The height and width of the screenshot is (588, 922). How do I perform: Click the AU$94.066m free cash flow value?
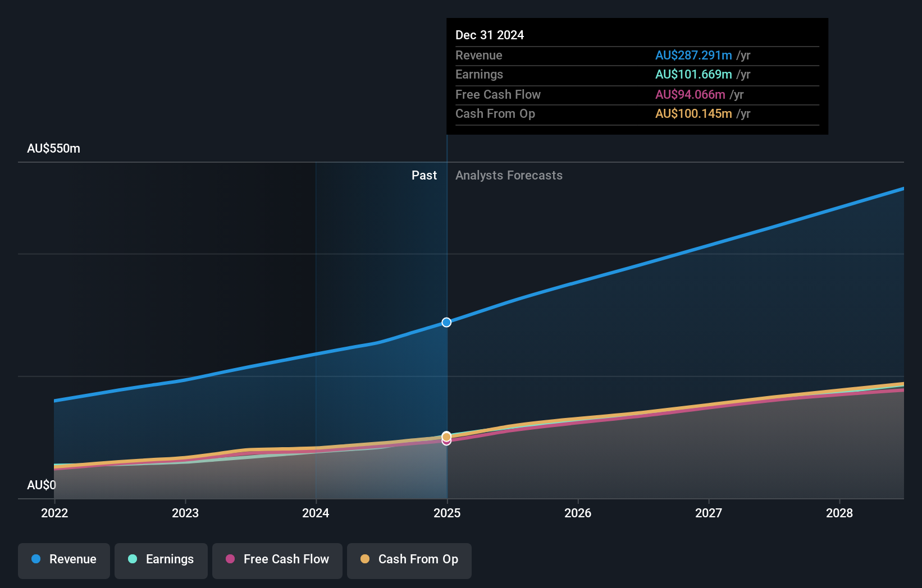tap(690, 95)
